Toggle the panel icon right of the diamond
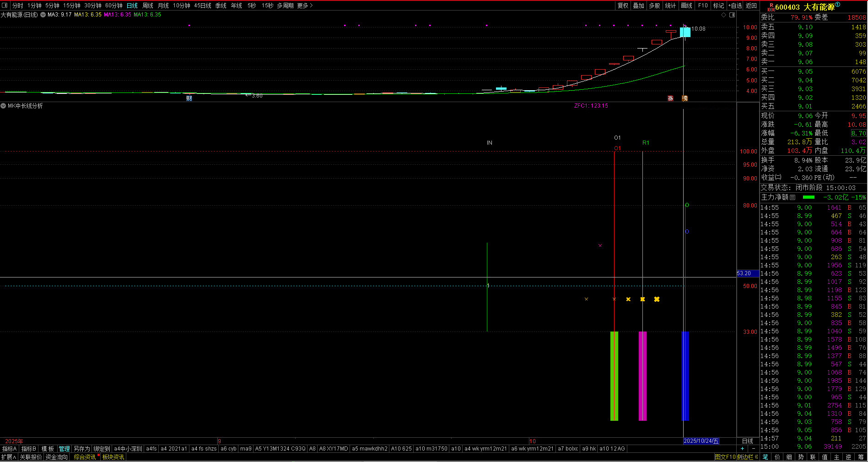 coord(732,15)
